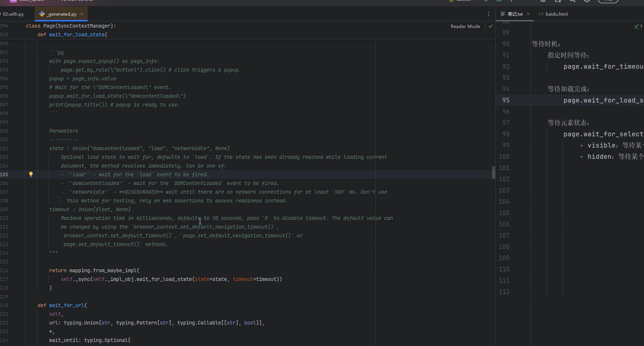The image size is (644, 346).
Task: Click 'page.wait_for_timeou' line in notes
Action: (604, 67)
